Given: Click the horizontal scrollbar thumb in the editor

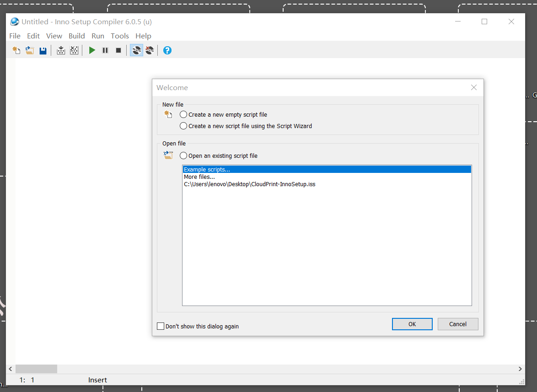Looking at the screenshot, I should tap(36, 369).
